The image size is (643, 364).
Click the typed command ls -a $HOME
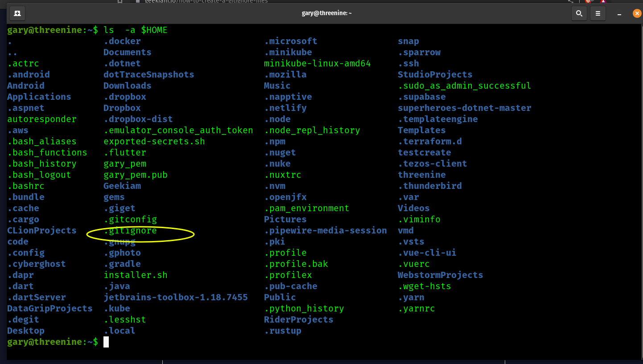[136, 30]
